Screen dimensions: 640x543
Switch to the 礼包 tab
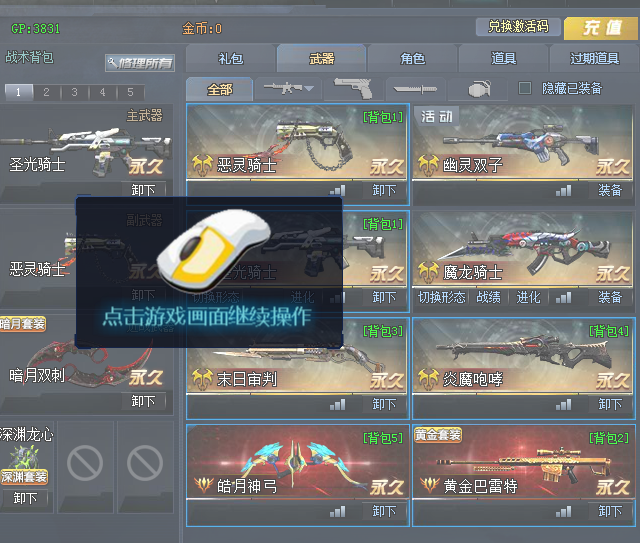[x=231, y=58]
